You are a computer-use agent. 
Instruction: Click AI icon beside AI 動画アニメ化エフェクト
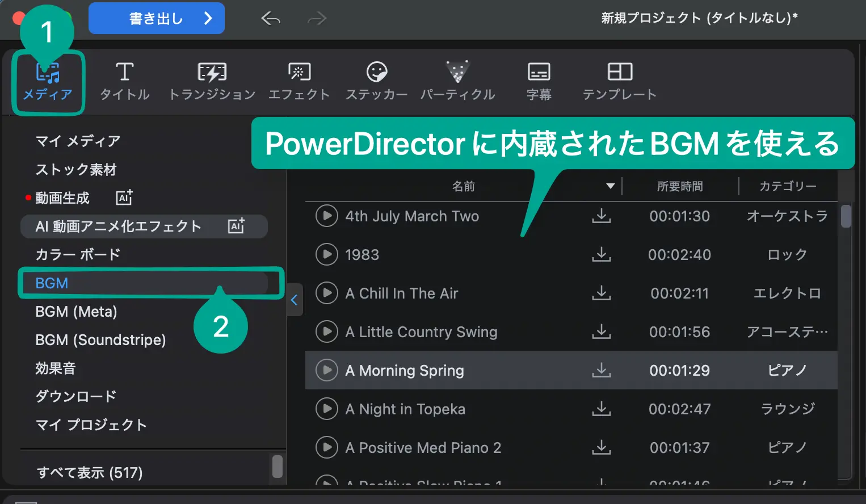[x=236, y=225]
